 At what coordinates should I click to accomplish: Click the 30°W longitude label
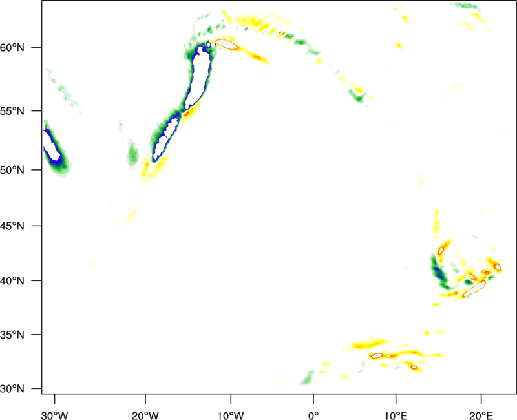tap(55, 415)
